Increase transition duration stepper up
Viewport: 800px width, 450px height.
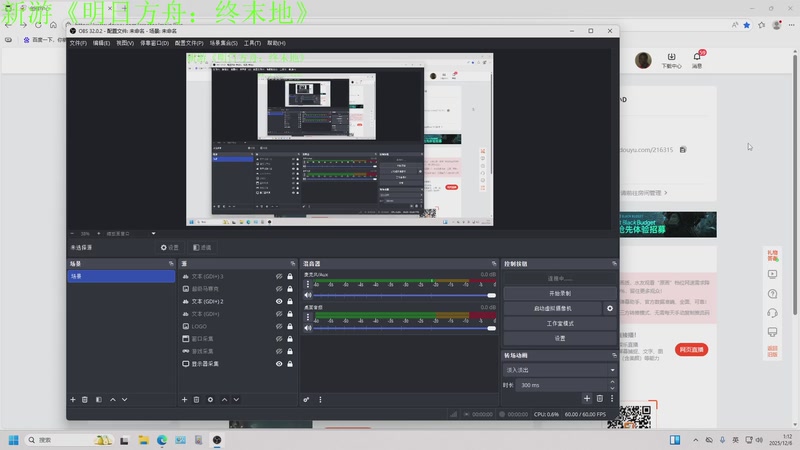point(612,382)
